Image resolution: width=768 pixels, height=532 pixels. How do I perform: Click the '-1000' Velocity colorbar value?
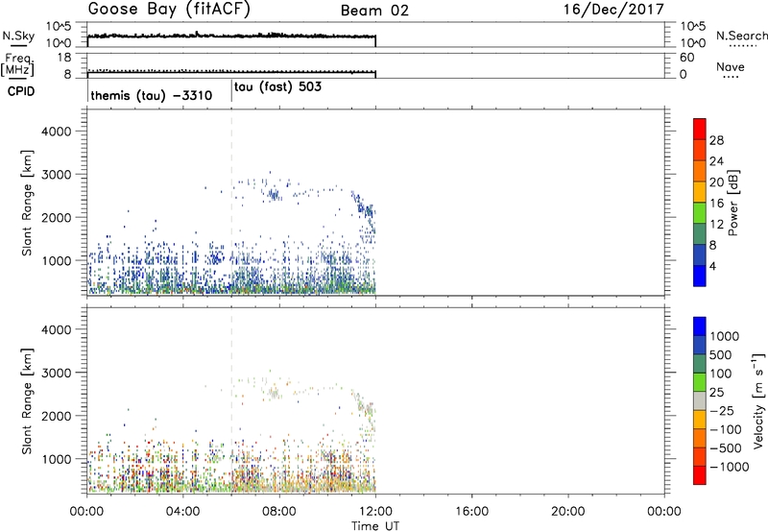click(x=729, y=467)
